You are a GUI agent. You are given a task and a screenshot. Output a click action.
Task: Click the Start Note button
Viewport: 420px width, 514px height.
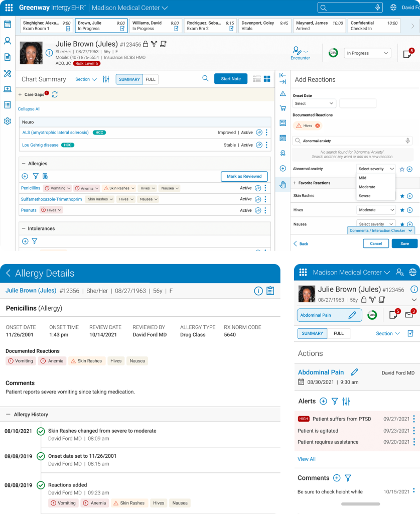[231, 79]
